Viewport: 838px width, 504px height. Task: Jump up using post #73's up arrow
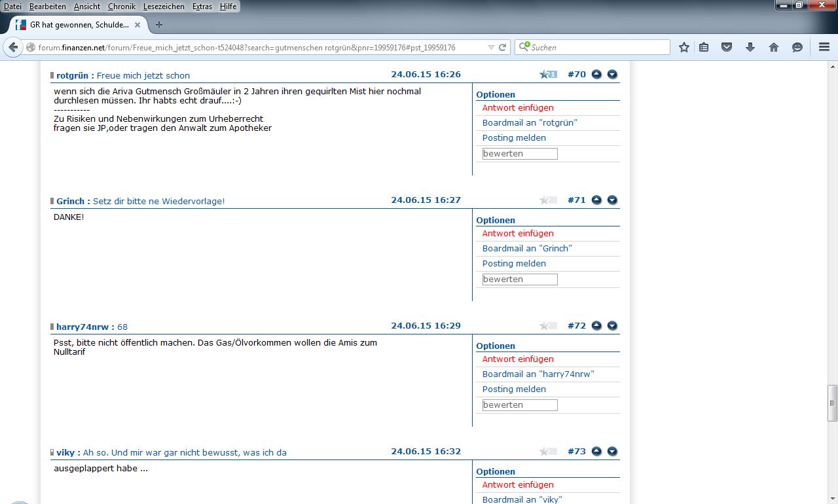pos(596,452)
